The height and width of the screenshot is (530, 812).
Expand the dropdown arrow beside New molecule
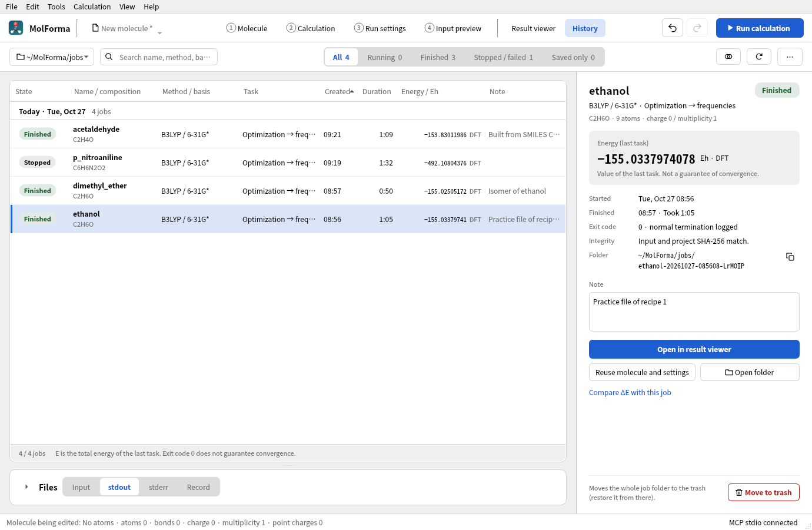pyautogui.click(x=159, y=33)
